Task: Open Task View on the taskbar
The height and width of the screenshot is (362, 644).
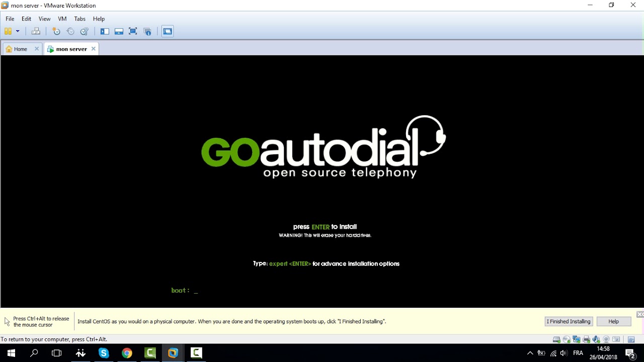Action: click(57, 353)
